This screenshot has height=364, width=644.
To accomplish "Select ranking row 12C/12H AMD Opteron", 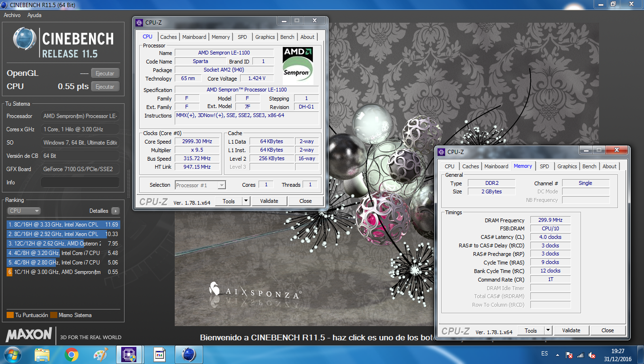I will click(x=63, y=244).
